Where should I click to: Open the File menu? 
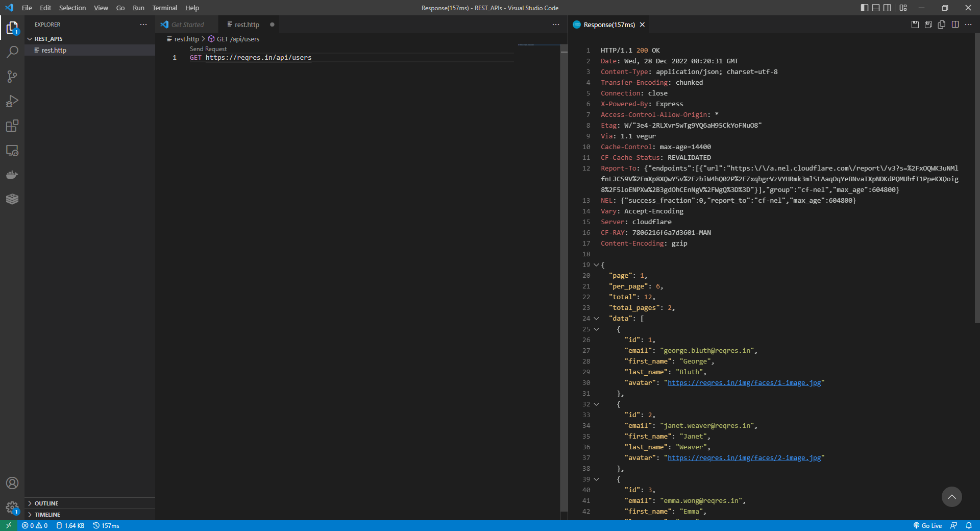(x=27, y=8)
